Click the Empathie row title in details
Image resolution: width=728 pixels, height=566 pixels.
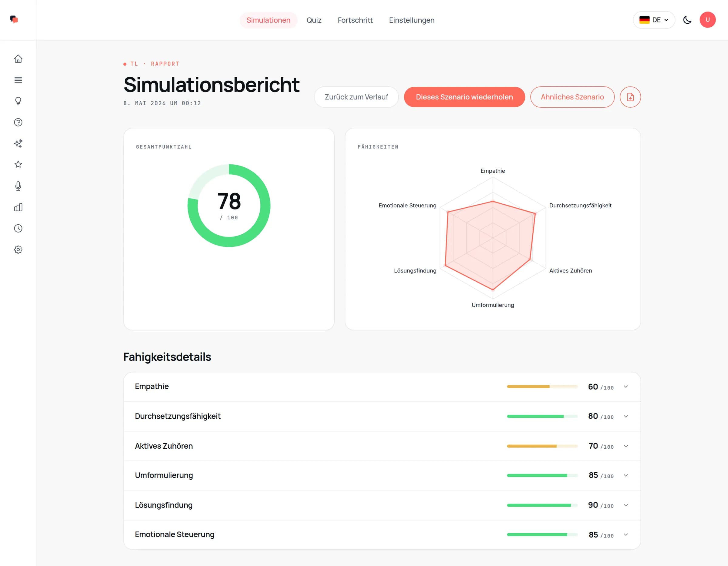[x=152, y=387]
